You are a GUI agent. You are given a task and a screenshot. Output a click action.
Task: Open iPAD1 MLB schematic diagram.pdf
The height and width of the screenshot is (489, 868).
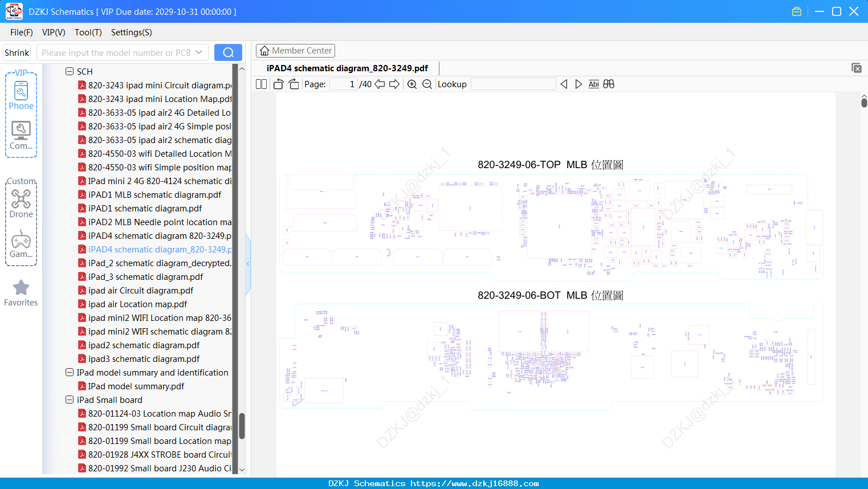(x=155, y=195)
